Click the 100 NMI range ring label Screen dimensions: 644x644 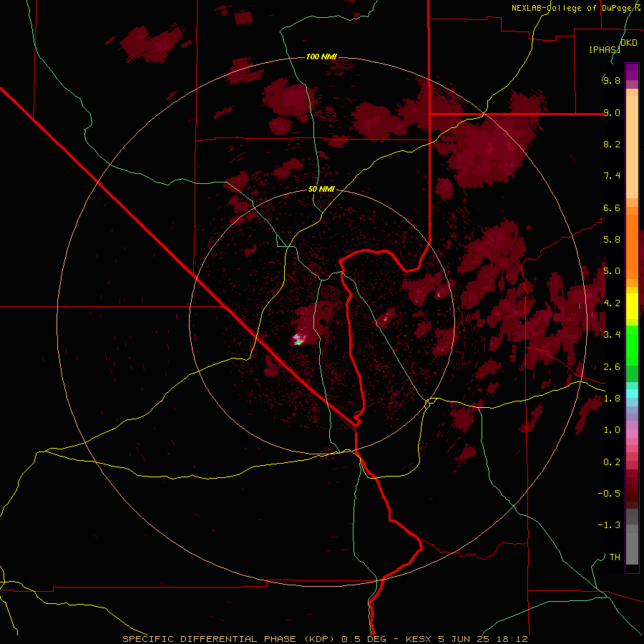pos(321,57)
